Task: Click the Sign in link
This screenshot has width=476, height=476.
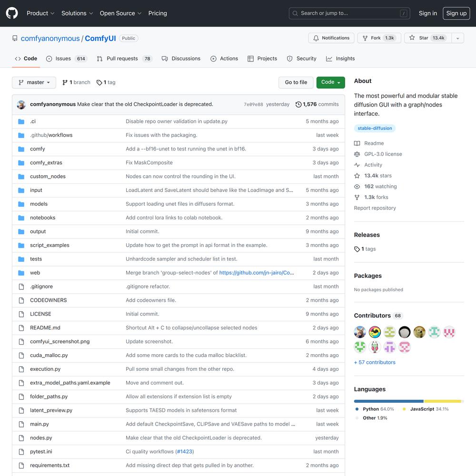Action: tap(428, 13)
